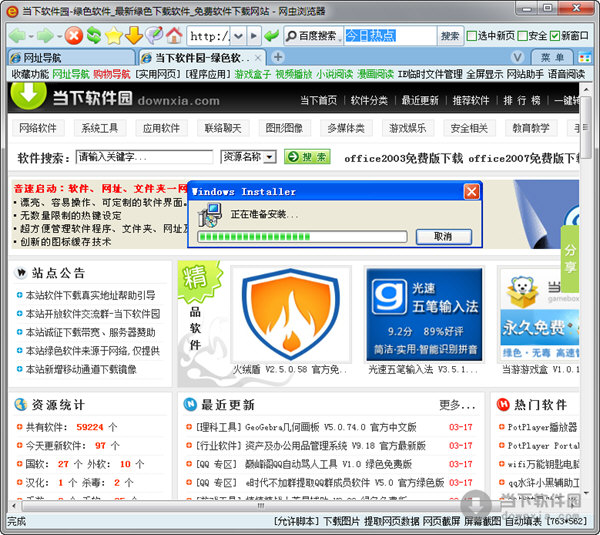Click the 最近更新 blue N icon

click(x=190, y=405)
